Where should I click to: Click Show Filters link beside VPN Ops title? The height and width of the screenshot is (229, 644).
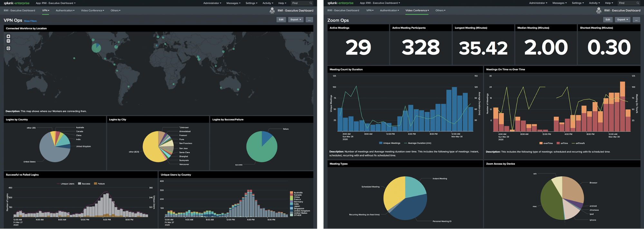tap(30, 21)
